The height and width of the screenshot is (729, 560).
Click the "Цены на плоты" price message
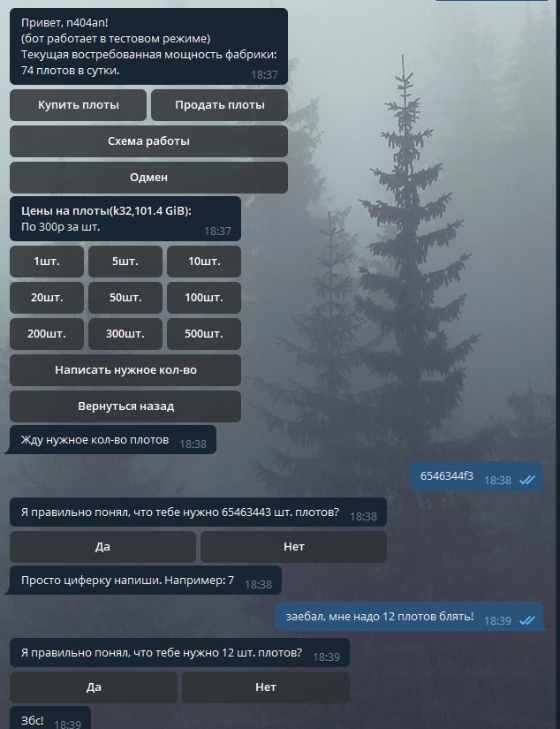(125, 219)
